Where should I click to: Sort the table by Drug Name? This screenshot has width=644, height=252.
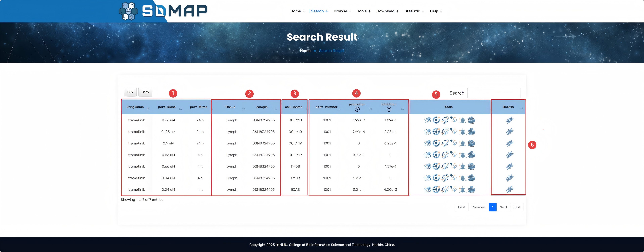click(x=135, y=107)
